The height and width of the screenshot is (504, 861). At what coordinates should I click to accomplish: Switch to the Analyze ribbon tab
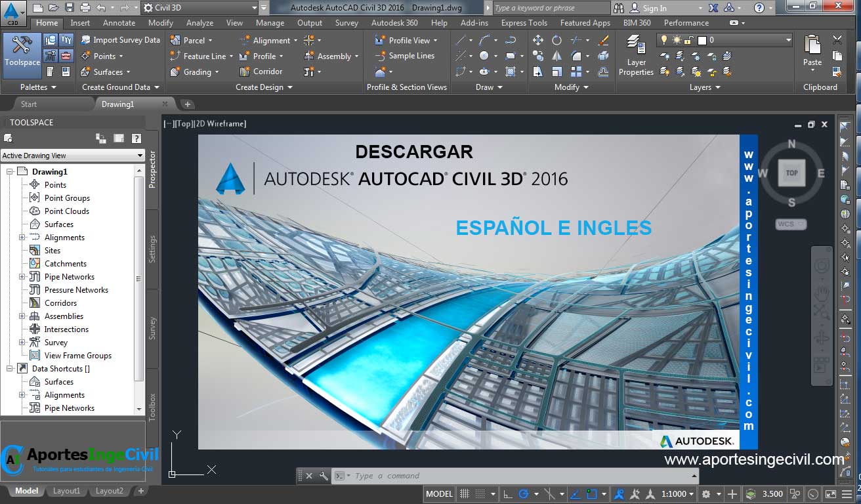pos(199,22)
